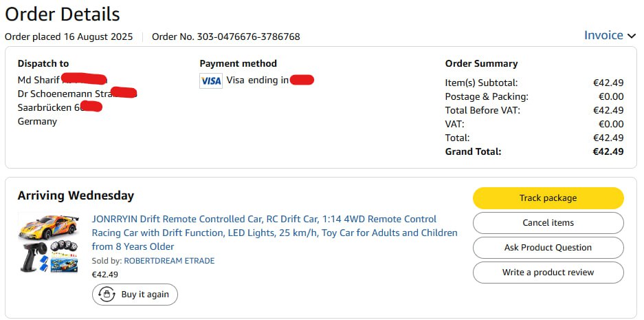Click the Visa card logo icon

pyautogui.click(x=211, y=81)
